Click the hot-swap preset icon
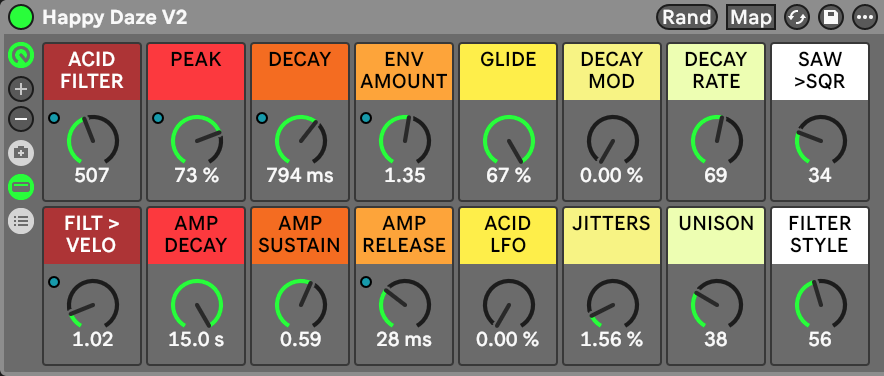The image size is (884, 376). click(x=797, y=17)
